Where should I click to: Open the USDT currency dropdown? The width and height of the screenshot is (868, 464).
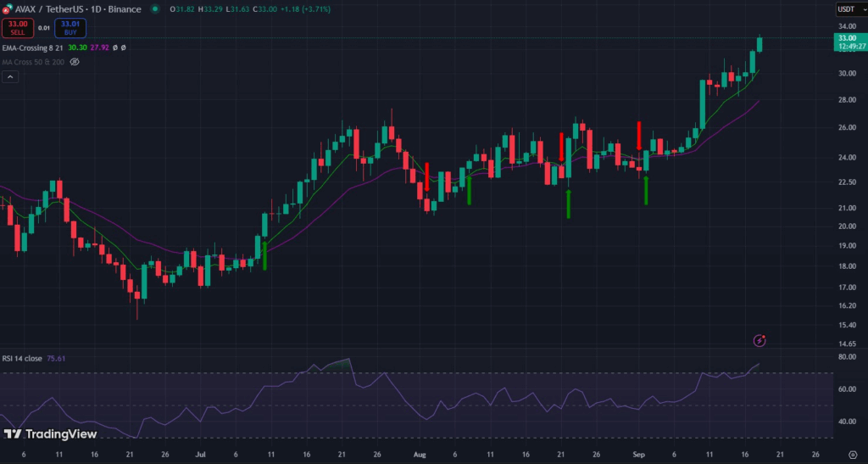[851, 8]
